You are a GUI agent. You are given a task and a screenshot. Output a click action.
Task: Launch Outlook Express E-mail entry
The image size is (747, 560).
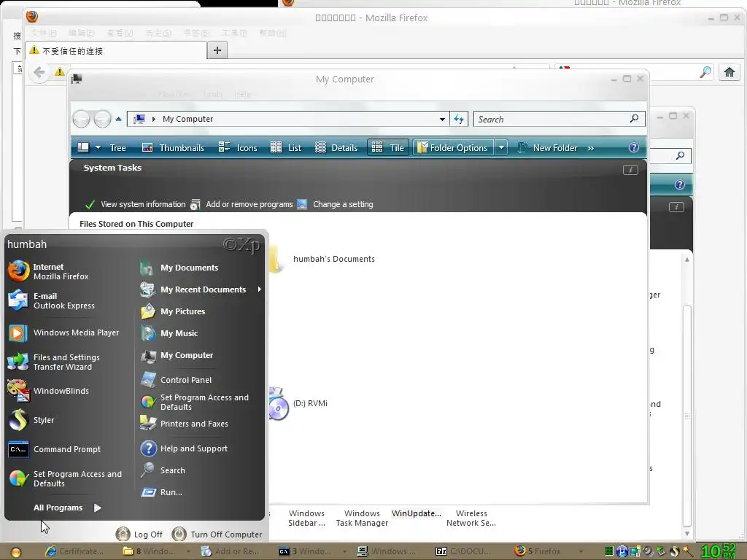(x=52, y=300)
